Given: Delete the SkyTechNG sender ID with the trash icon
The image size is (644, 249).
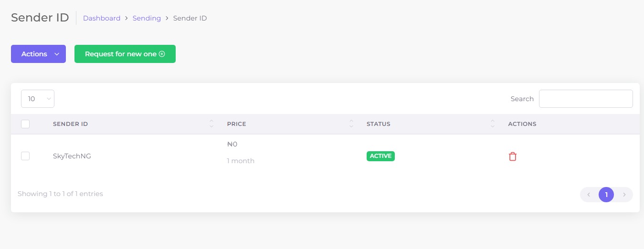Looking at the screenshot, I should (x=513, y=156).
